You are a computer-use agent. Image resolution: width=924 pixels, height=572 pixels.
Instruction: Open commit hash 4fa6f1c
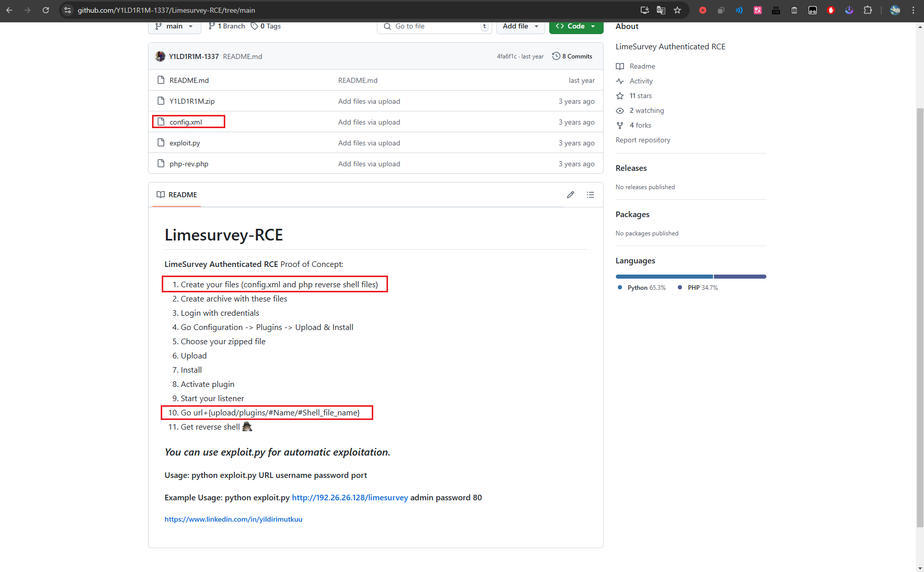coord(506,56)
